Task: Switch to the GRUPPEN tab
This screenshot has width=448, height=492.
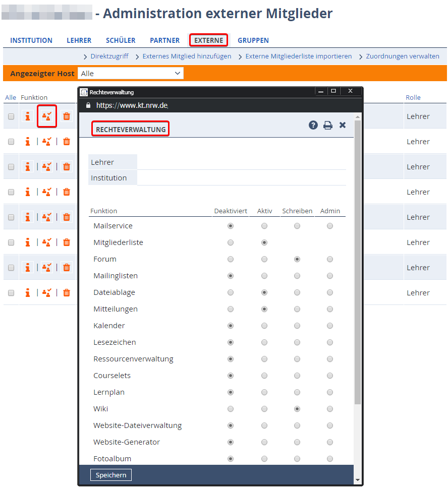Action: [253, 40]
